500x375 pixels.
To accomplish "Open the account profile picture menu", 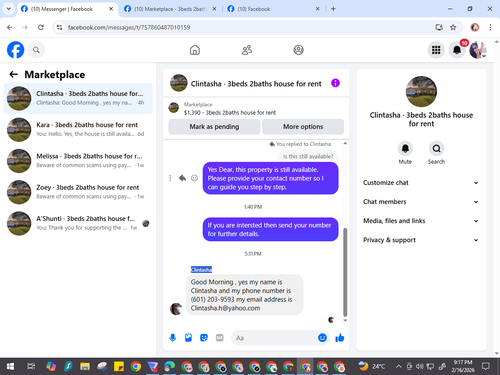I will 477,50.
